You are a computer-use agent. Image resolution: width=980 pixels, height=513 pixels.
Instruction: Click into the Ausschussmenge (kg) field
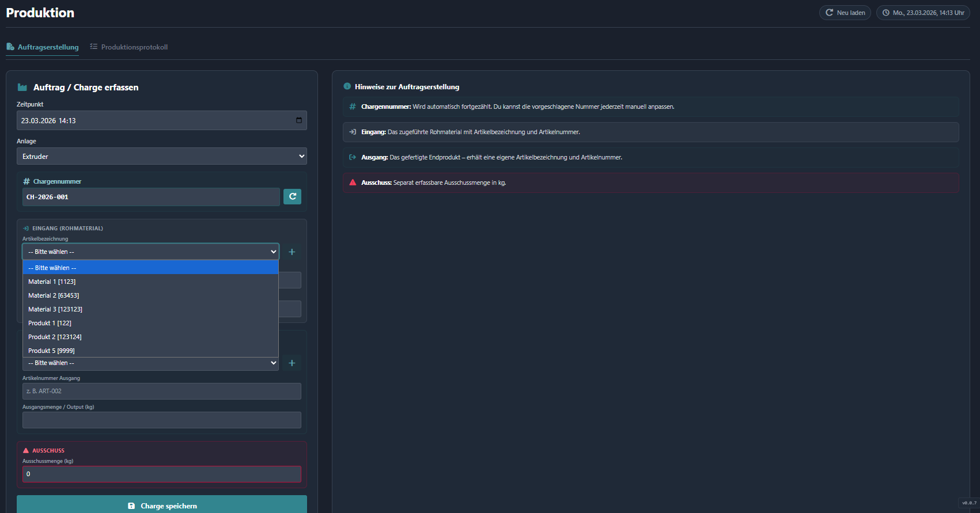coord(161,474)
